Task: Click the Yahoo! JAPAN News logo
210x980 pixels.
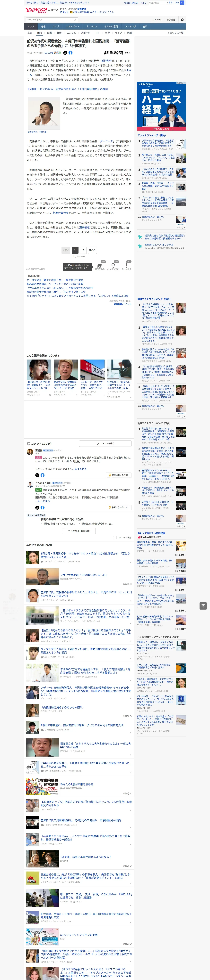Action: click(42, 10)
